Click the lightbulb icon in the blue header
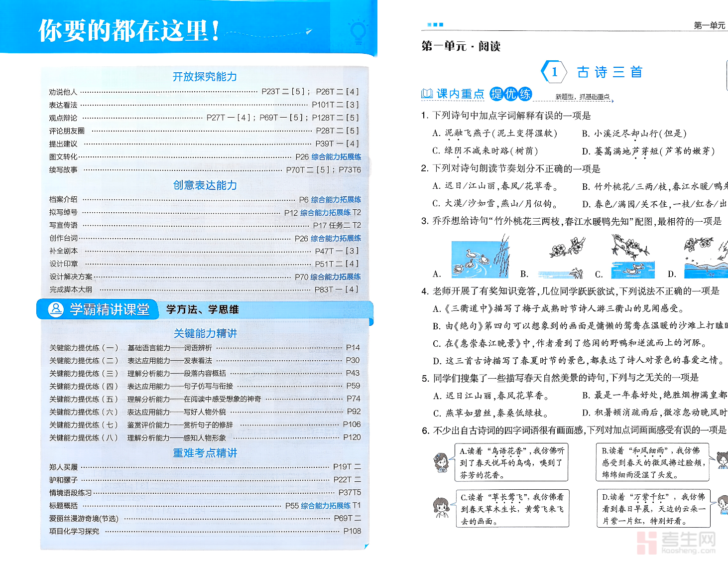 point(358,30)
